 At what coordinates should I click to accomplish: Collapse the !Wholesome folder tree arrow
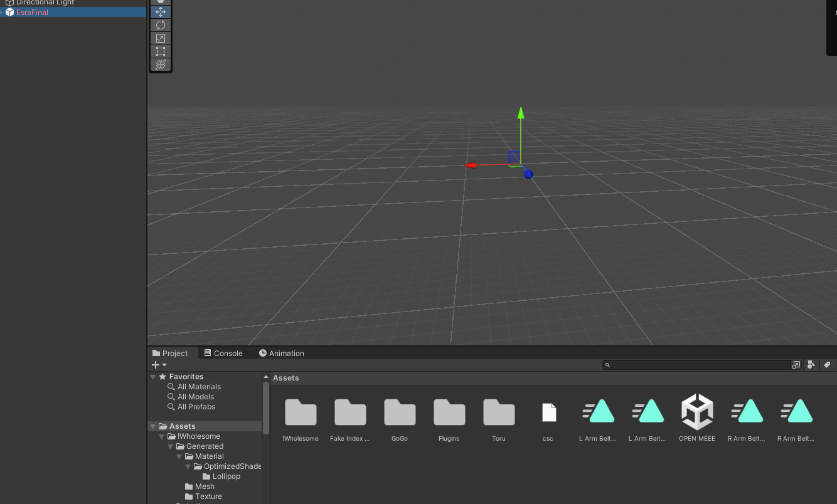click(x=161, y=436)
